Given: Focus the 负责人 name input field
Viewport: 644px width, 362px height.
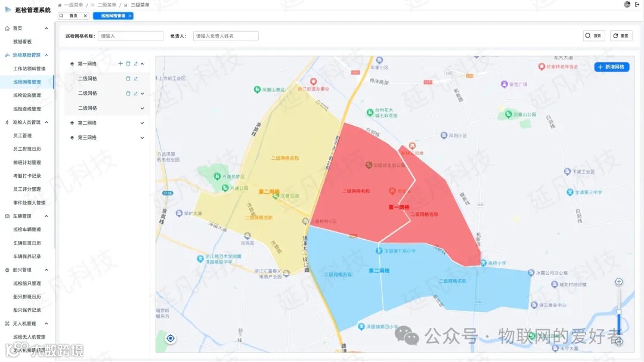Looking at the screenshot, I should pos(225,36).
